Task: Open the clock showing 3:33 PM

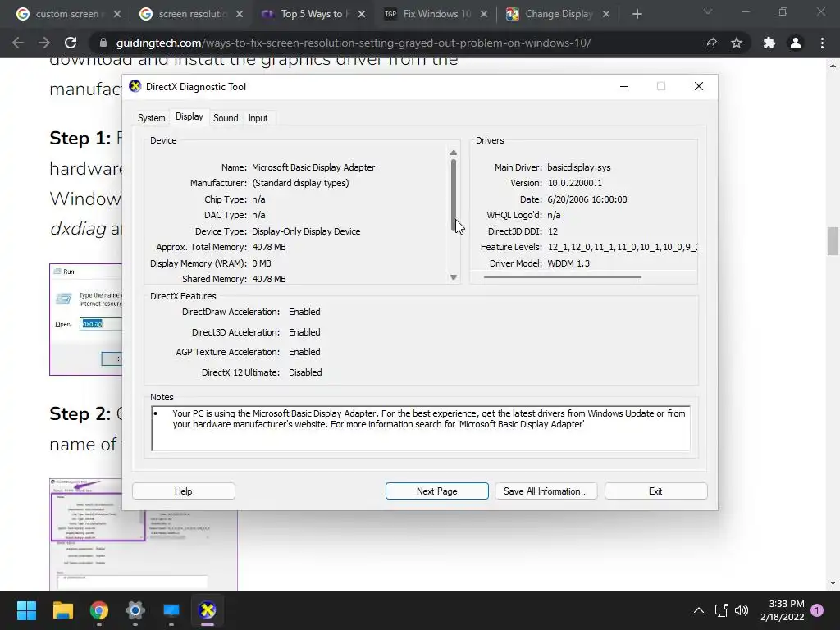Action: pos(782,610)
